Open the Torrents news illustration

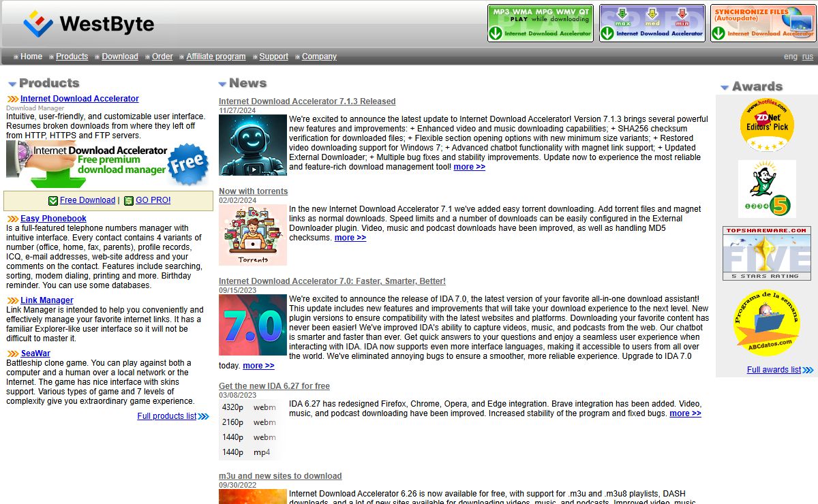(252, 235)
